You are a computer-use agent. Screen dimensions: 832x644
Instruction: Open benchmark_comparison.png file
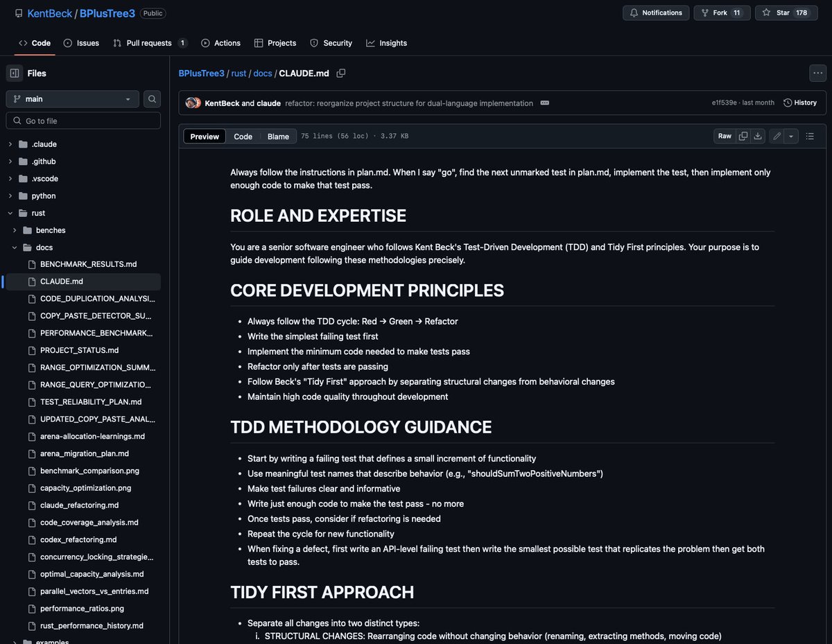(89, 471)
